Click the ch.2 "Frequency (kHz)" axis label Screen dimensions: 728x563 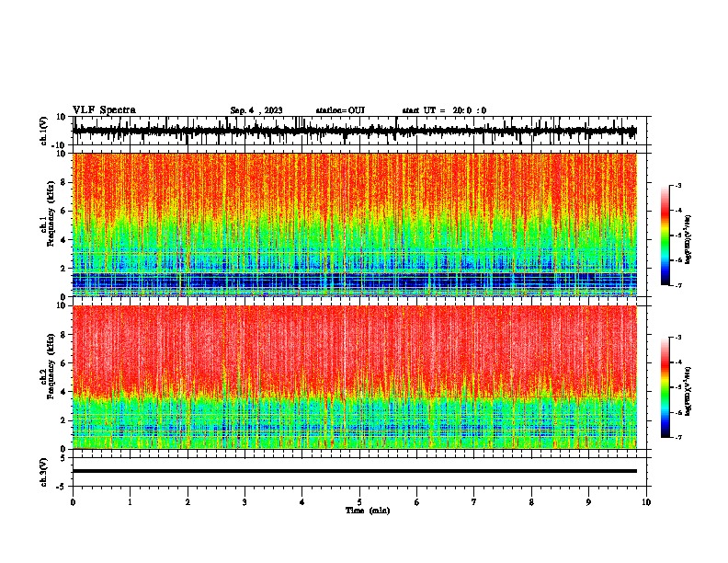[51, 366]
